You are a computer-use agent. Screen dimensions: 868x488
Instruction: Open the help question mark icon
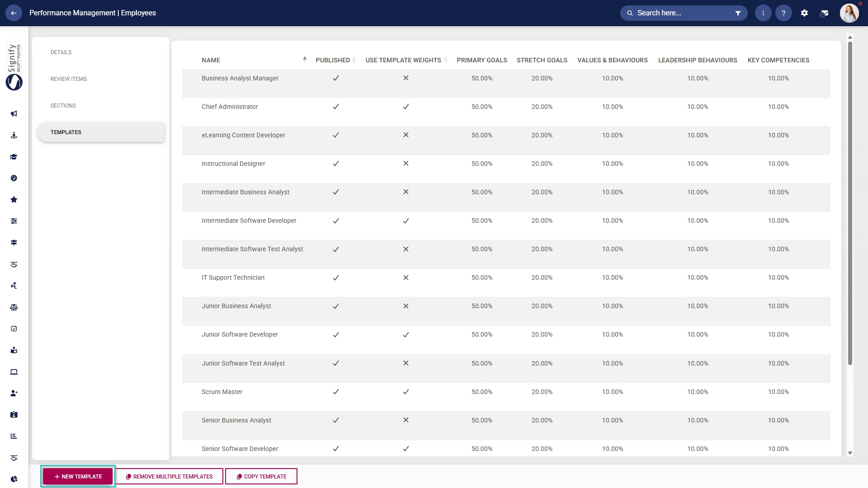pos(783,13)
